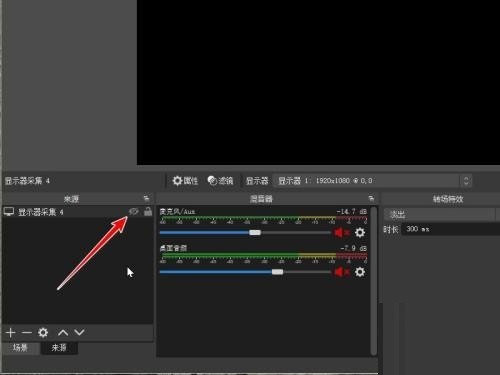Move source up with up chevron
This screenshot has height=375, width=500.
63,332
